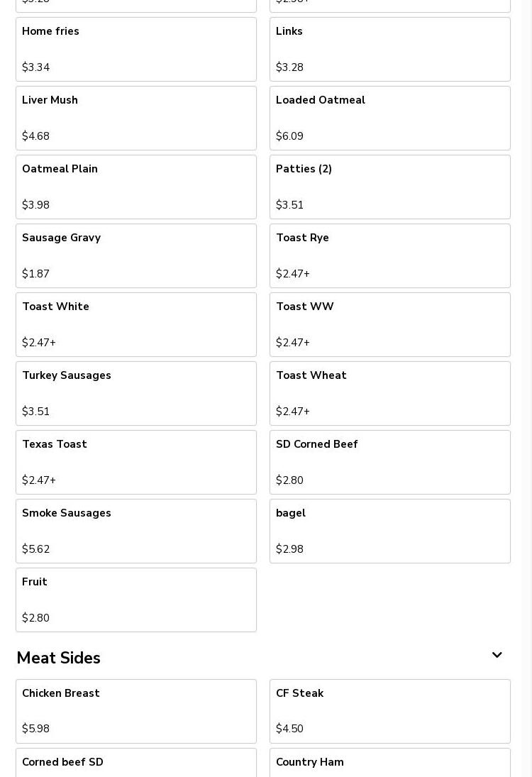The image size is (532, 777).
Task: Open the Meat Sides category heading
Action: tap(58, 658)
